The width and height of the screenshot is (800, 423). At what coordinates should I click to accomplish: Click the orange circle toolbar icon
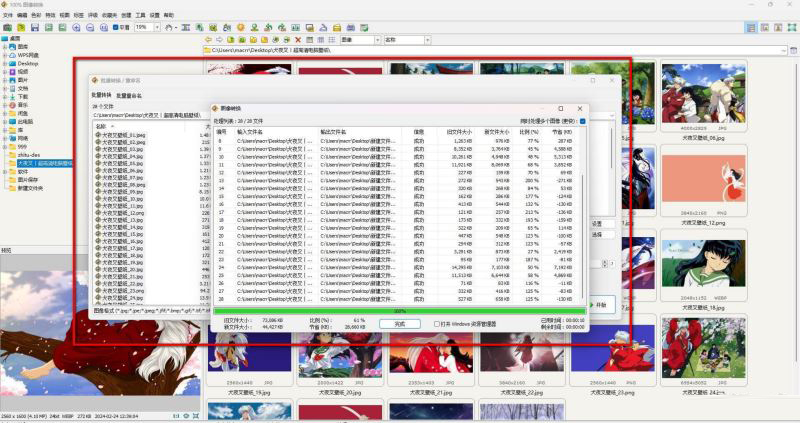point(241,28)
